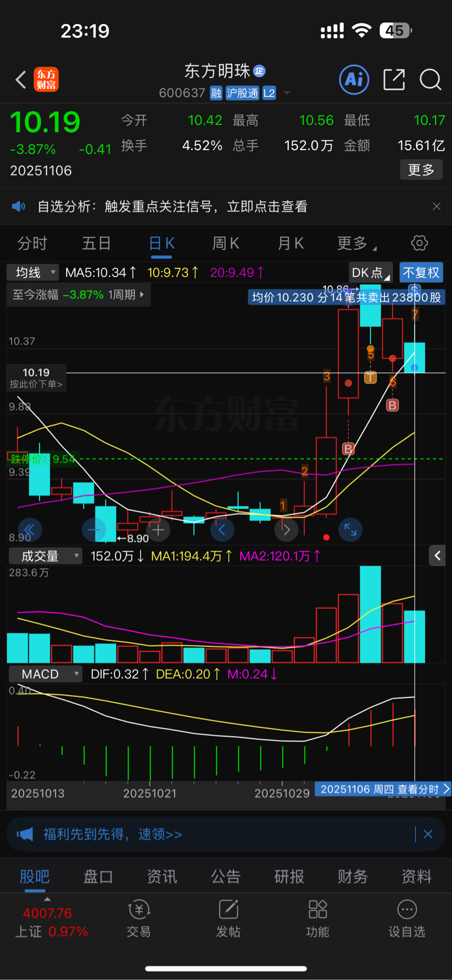Toggle the DK点 signal option
452x980 pixels.
click(371, 273)
